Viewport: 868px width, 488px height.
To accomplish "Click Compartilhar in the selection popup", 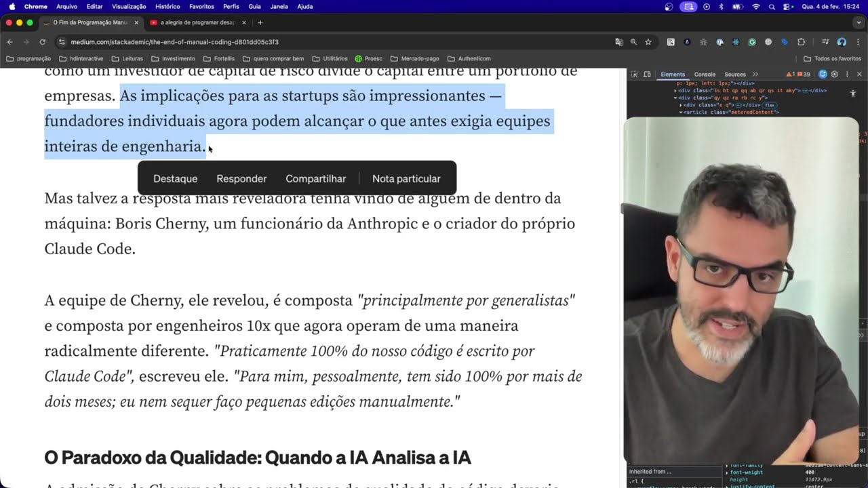I will point(316,179).
